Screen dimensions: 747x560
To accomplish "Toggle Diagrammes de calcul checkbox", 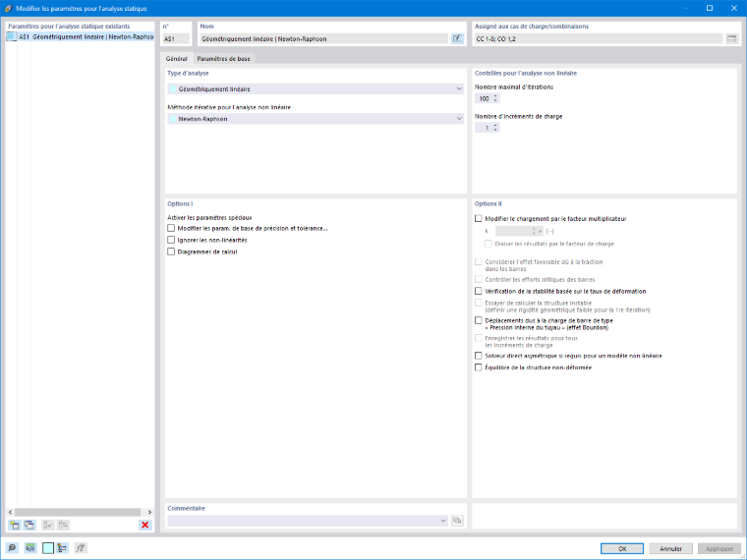I will pos(171,252).
